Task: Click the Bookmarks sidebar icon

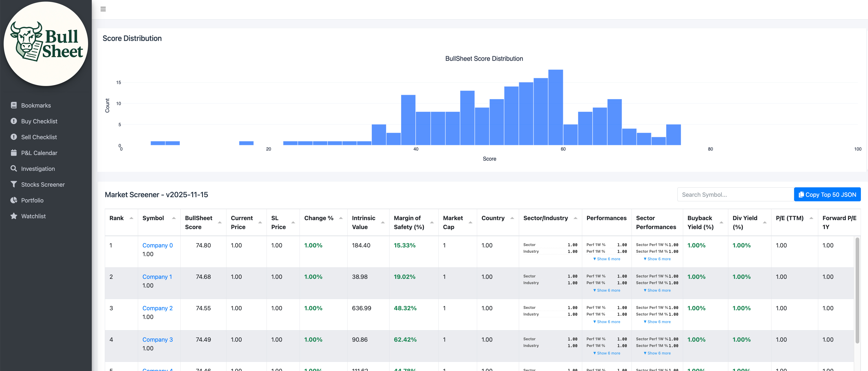Action: pos(14,105)
